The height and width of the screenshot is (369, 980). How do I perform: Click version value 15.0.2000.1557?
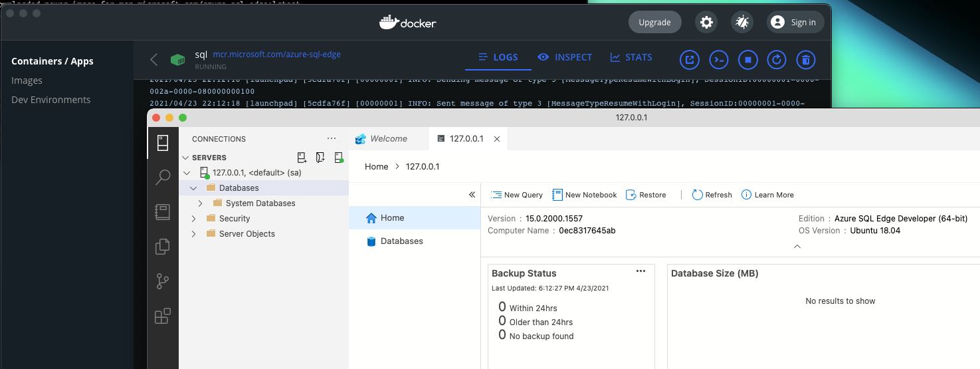point(554,218)
